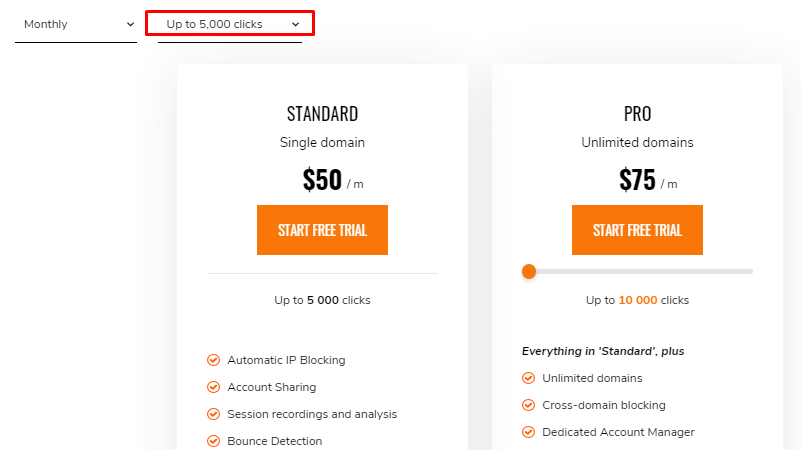Image resolution: width=801 pixels, height=450 pixels.
Task: Open the 'Up to 5,000 clicks' dropdown
Action: click(x=229, y=24)
